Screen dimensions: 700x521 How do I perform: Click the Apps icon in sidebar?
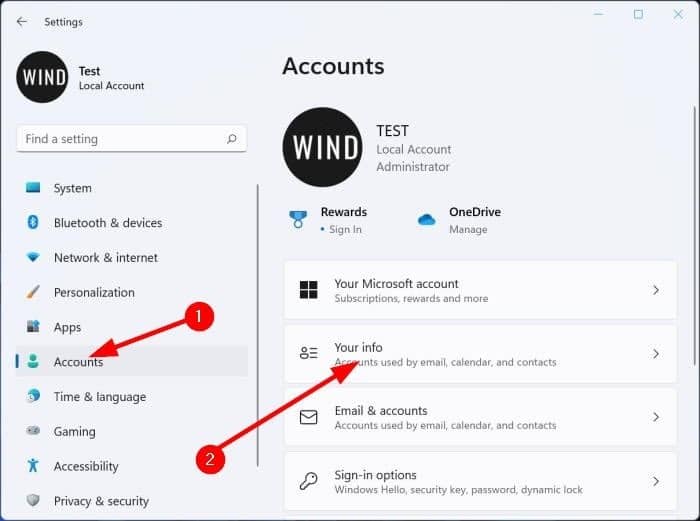click(33, 326)
